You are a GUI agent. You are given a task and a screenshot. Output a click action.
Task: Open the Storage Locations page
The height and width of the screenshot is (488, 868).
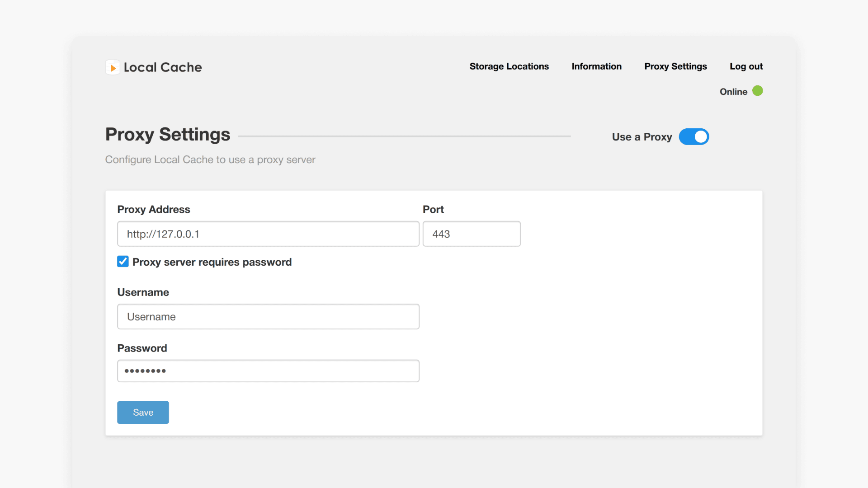coord(509,66)
